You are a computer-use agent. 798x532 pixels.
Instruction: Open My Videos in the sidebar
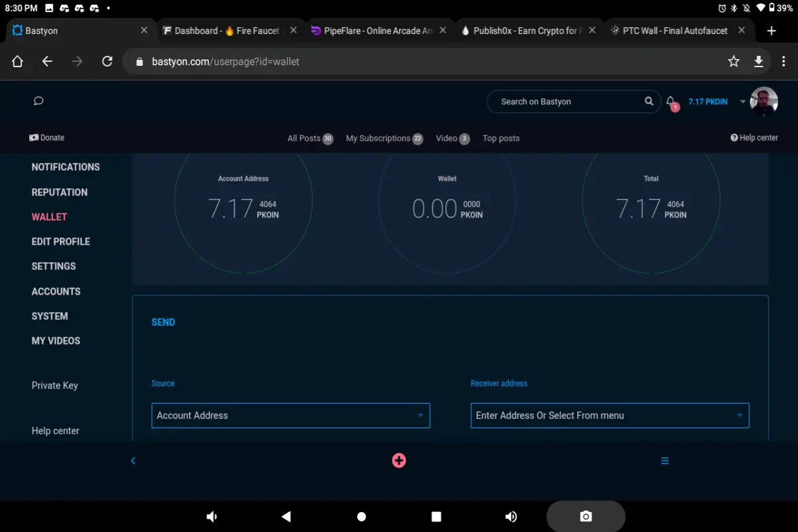pyautogui.click(x=56, y=340)
